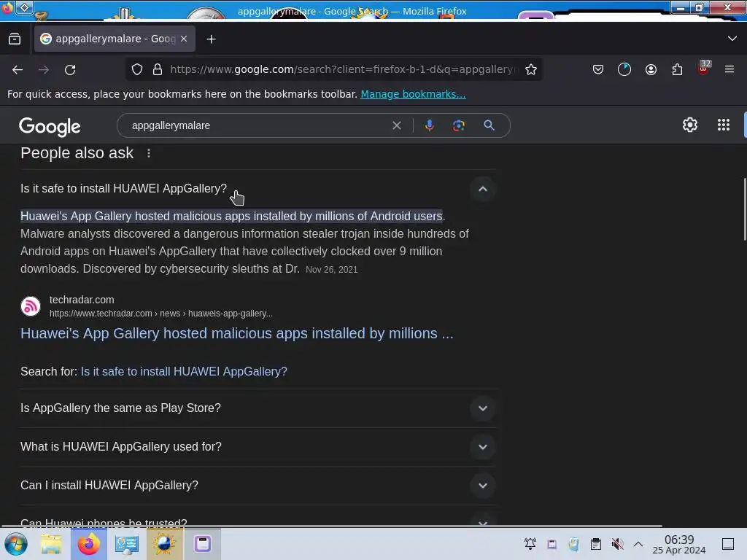Click the Firefox View icon in tab bar

pos(15,39)
